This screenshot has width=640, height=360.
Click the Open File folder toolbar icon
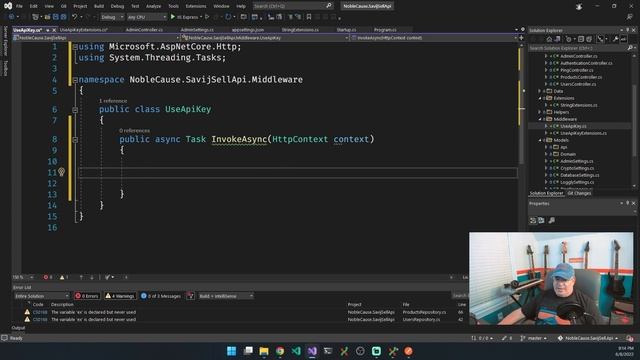point(47,17)
